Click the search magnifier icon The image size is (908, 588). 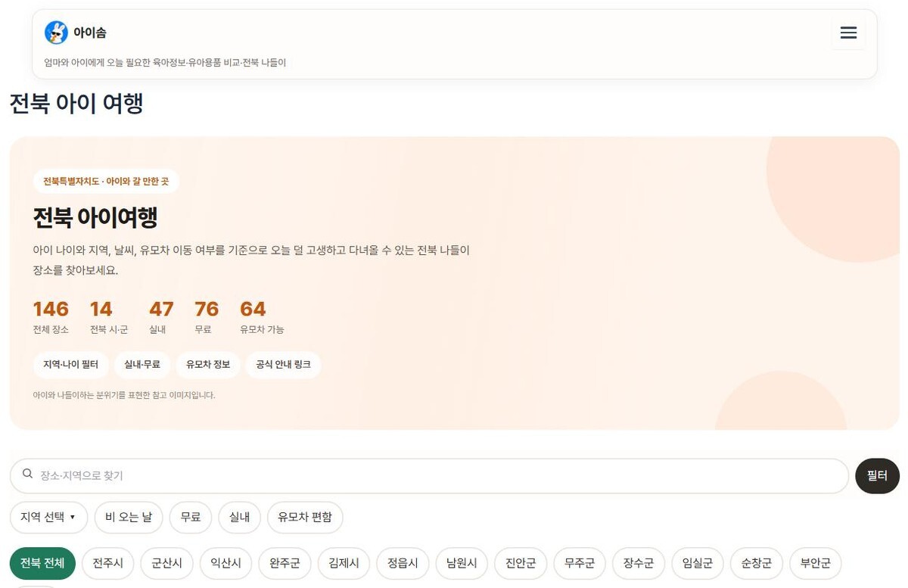click(28, 474)
